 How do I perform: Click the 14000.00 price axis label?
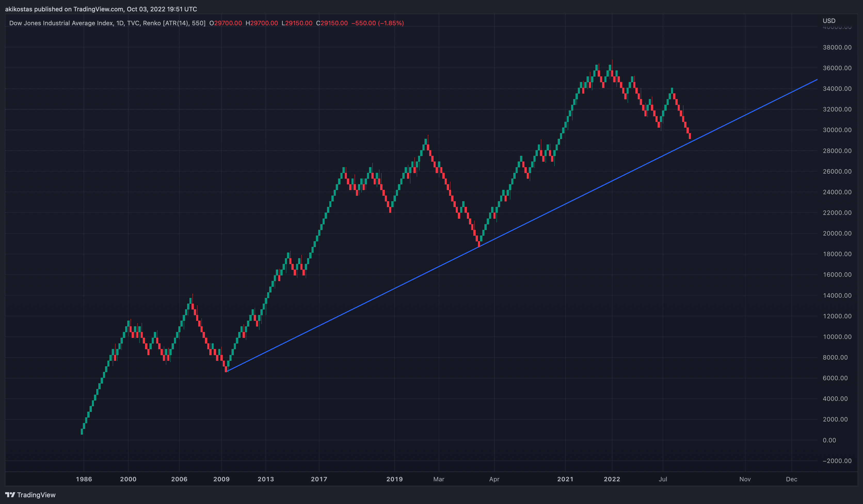(x=837, y=295)
